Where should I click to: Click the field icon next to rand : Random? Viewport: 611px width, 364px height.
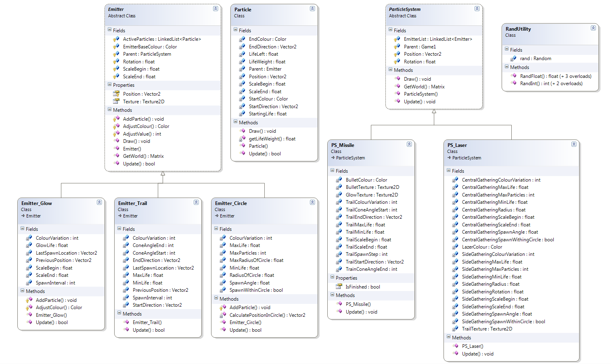pos(513,59)
